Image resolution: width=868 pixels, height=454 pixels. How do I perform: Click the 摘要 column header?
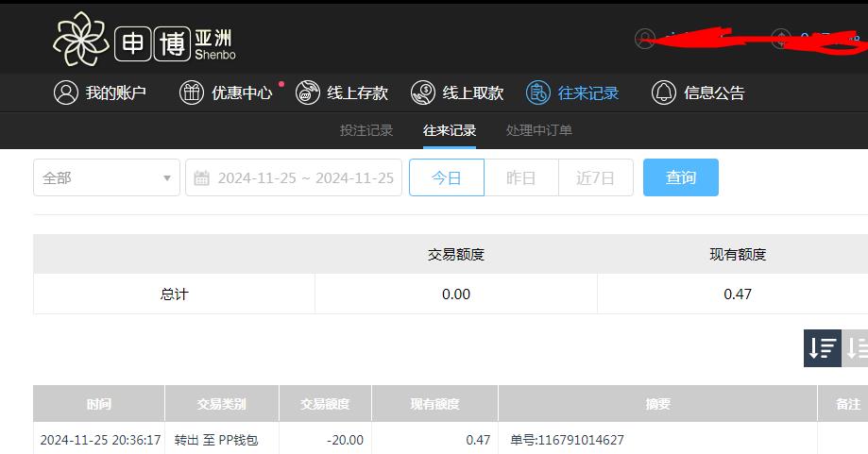pyautogui.click(x=657, y=404)
